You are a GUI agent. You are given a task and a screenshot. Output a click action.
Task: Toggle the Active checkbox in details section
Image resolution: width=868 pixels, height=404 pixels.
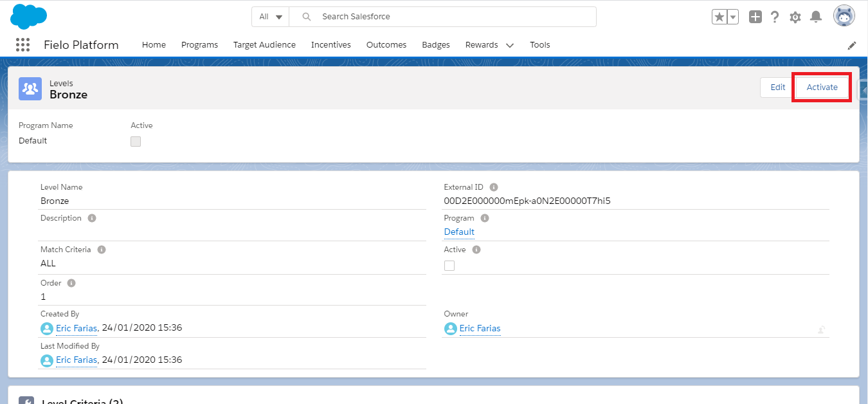click(x=449, y=266)
